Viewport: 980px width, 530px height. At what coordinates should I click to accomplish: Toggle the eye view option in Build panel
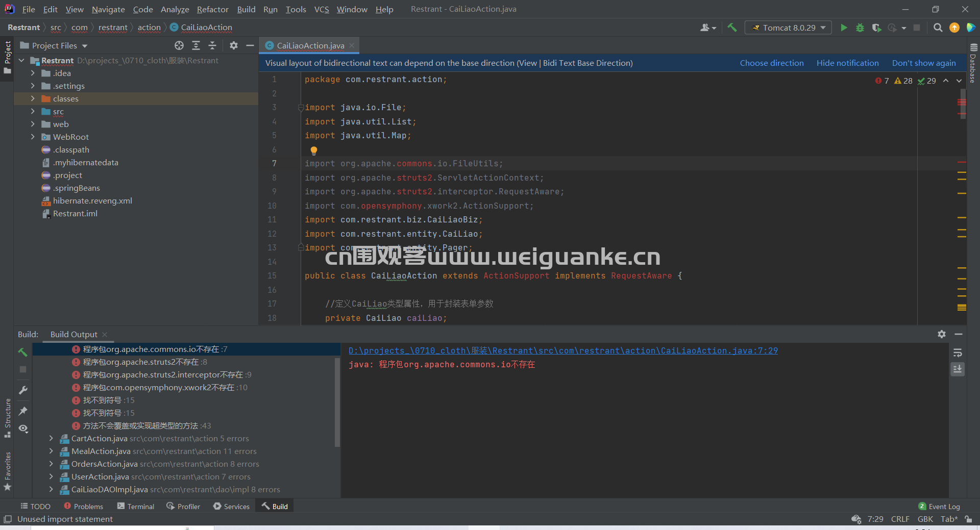pos(23,428)
